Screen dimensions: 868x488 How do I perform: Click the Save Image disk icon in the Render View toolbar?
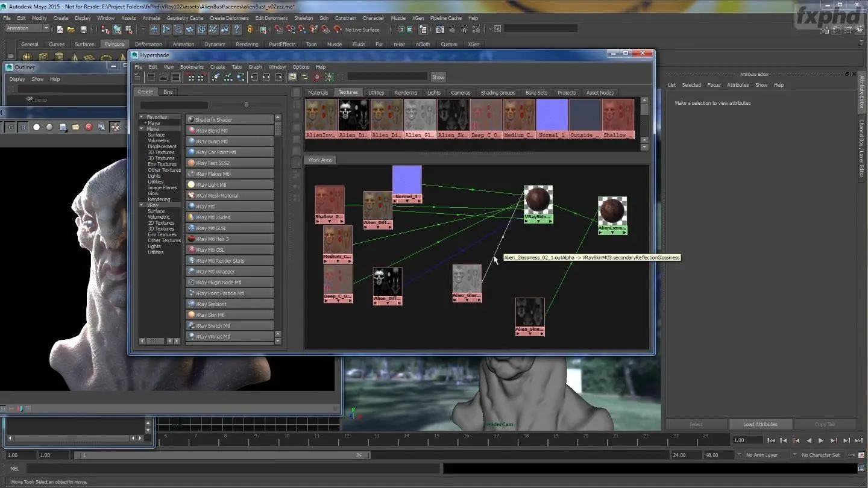pos(63,127)
